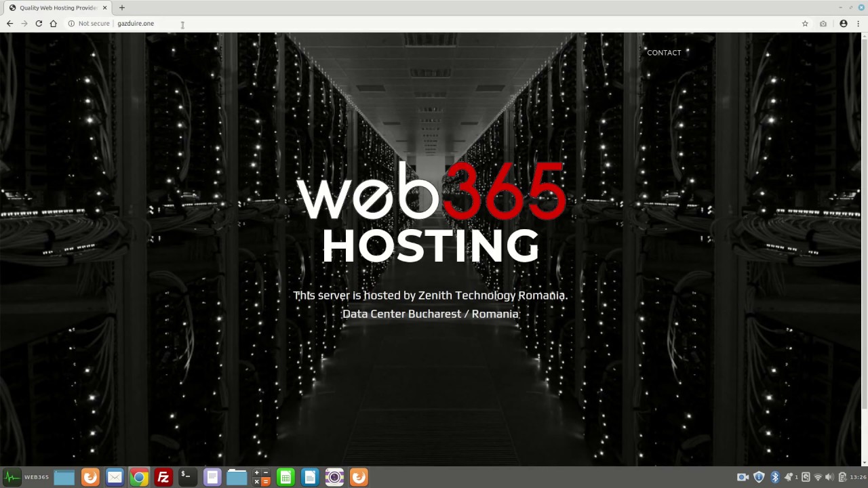Open the system monitor menu icon in taskbar
The height and width of the screenshot is (488, 868).
coord(12,477)
